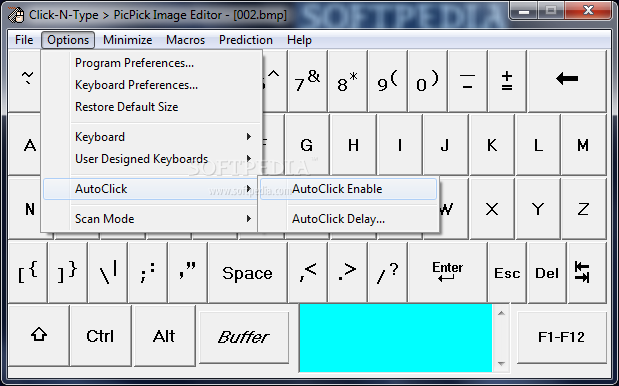Click the letter X key

tap(492, 208)
